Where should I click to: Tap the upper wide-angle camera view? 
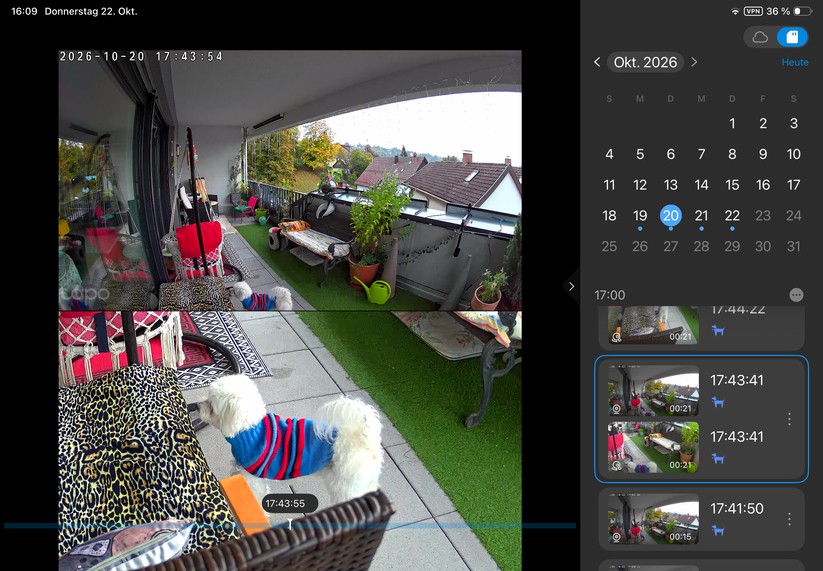tap(290, 180)
